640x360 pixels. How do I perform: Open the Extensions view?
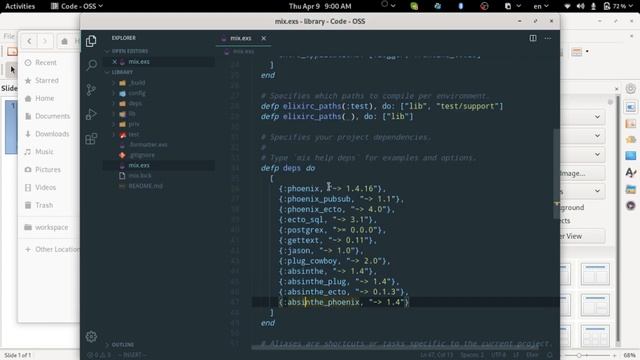91,139
